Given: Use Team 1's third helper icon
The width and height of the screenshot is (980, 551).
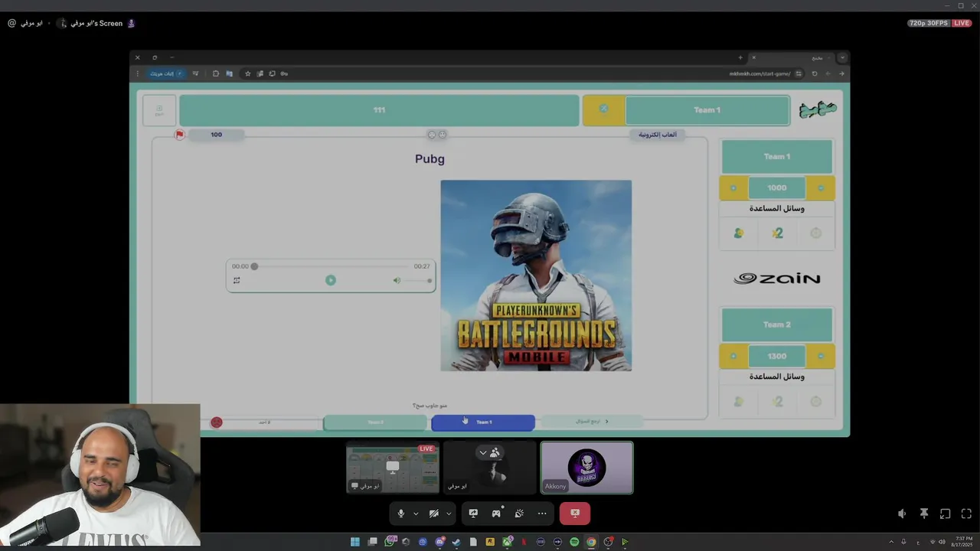Looking at the screenshot, I should tap(816, 233).
